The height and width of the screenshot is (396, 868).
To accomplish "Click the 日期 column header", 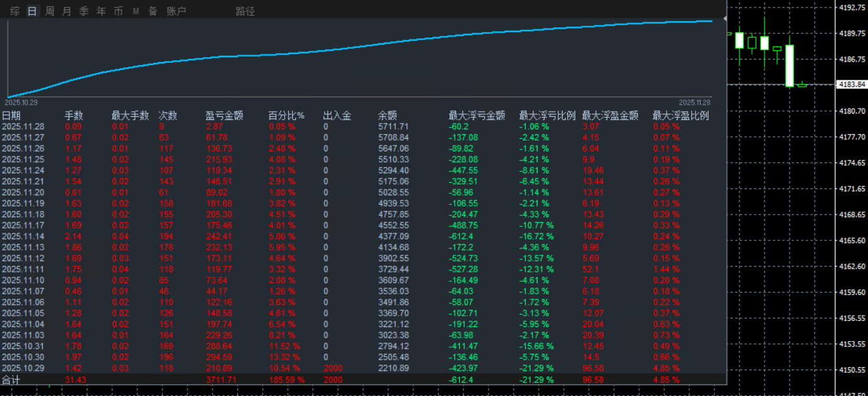I will (11, 115).
